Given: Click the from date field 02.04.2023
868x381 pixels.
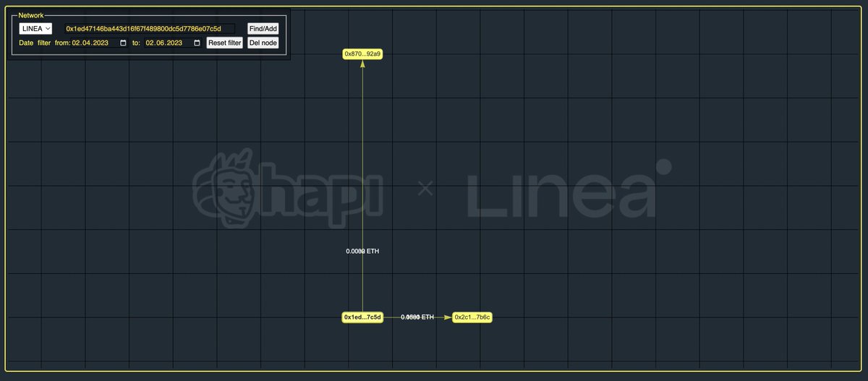Looking at the screenshot, I should (x=100, y=43).
